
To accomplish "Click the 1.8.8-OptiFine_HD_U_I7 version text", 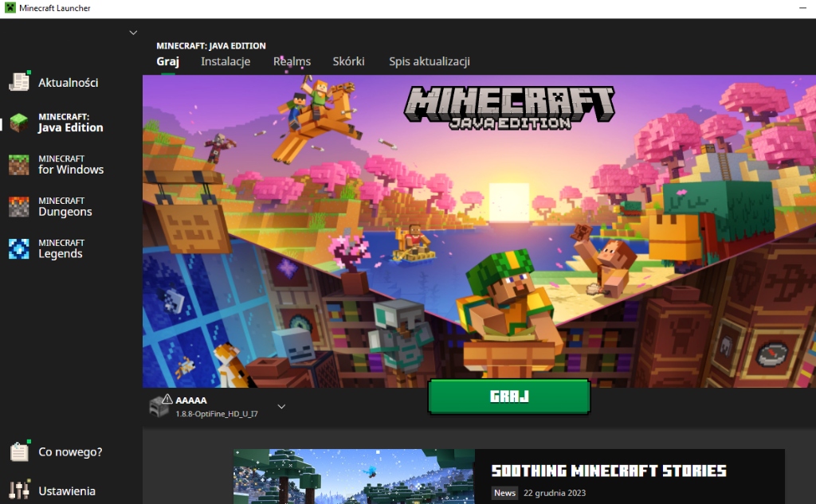I will click(217, 414).
